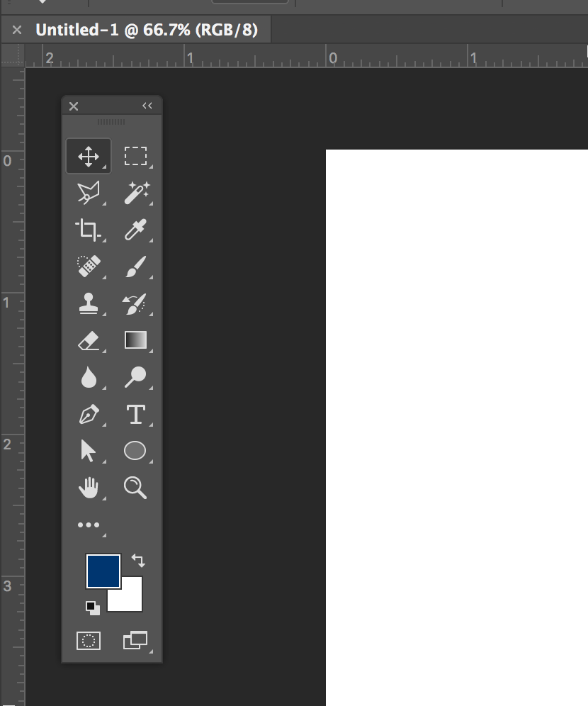Choose the Path Selection tool
Image resolution: width=588 pixels, height=706 pixels.
click(x=89, y=451)
